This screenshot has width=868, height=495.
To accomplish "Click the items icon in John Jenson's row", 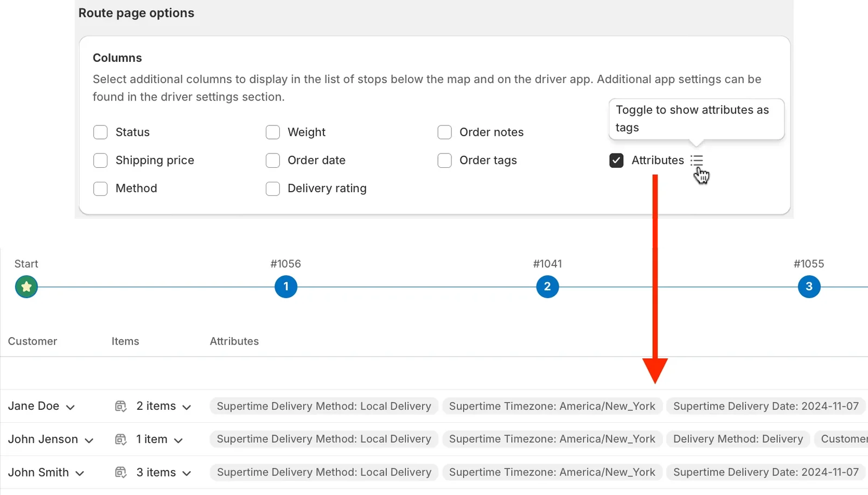I will pos(121,439).
